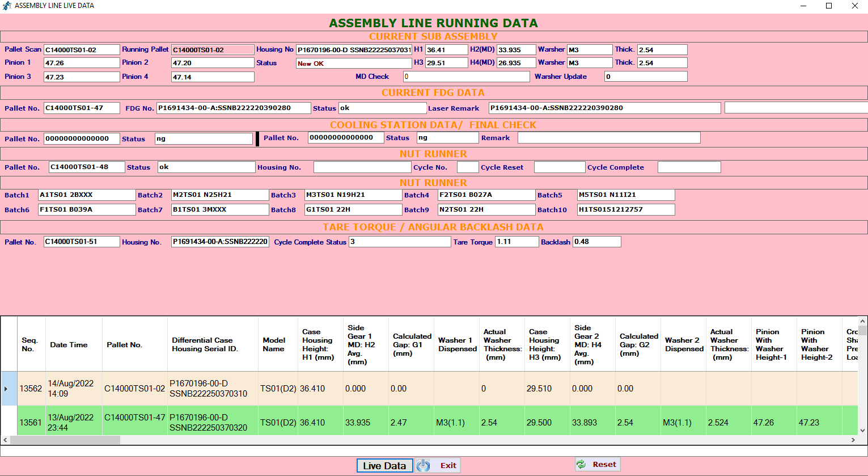
Task: Click the Batch8 field G1TS01 22H
Action: [353, 210]
